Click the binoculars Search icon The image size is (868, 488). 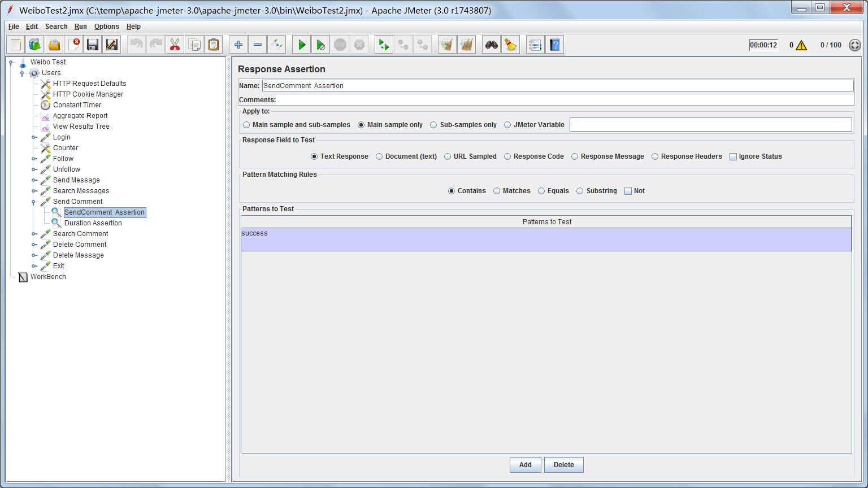[x=492, y=45]
